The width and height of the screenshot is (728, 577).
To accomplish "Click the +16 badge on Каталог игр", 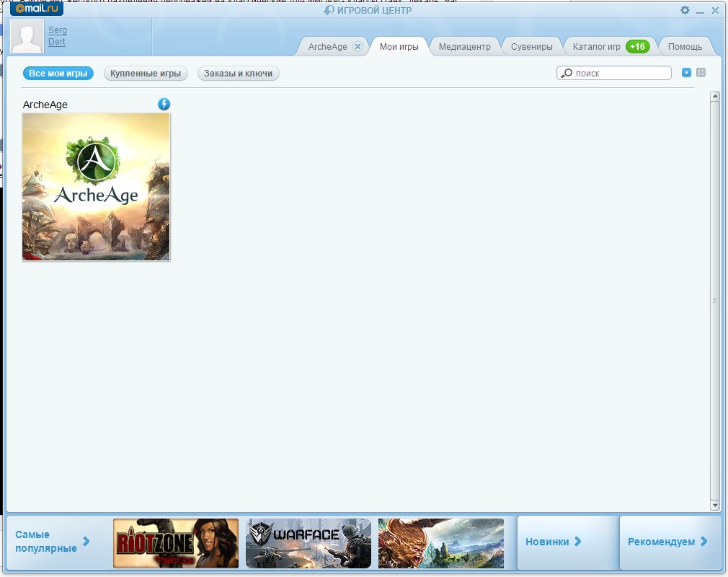I will [x=637, y=46].
